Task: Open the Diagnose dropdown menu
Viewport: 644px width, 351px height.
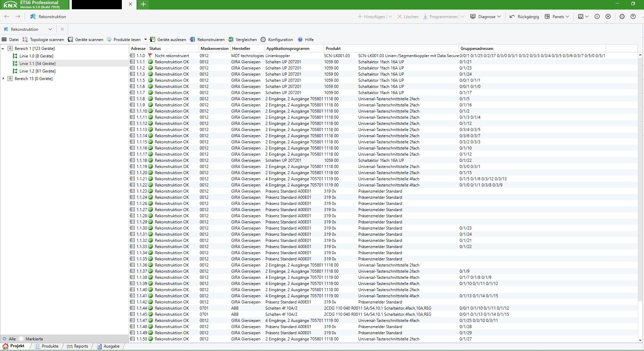Action: 486,16
